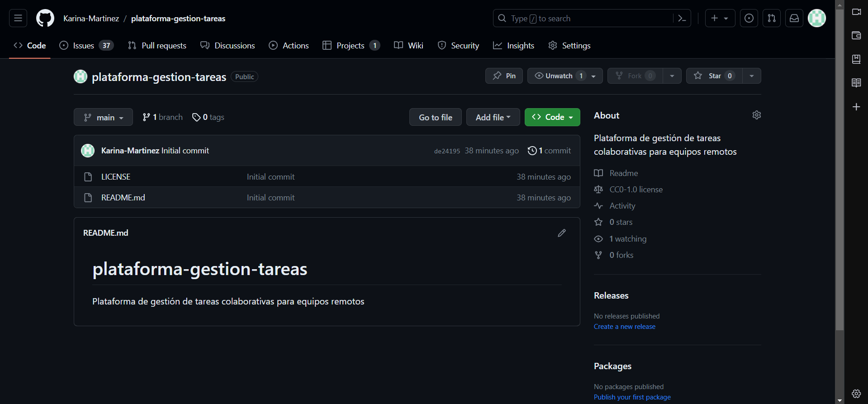The width and height of the screenshot is (868, 404).
Task: Click the page vertical scrollbar thumb
Action: click(x=840, y=170)
